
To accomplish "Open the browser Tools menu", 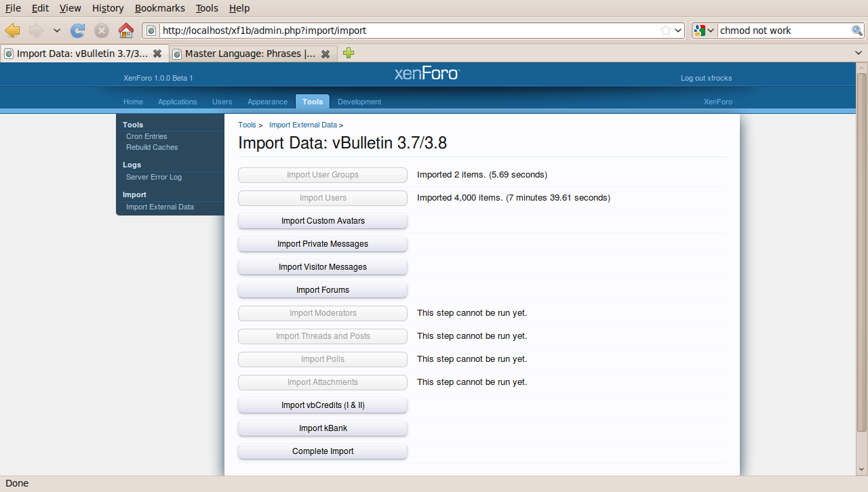I will [x=207, y=8].
